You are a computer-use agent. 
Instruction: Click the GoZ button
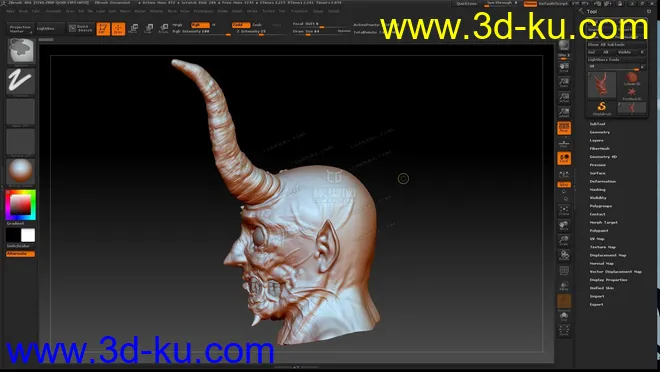point(592,52)
